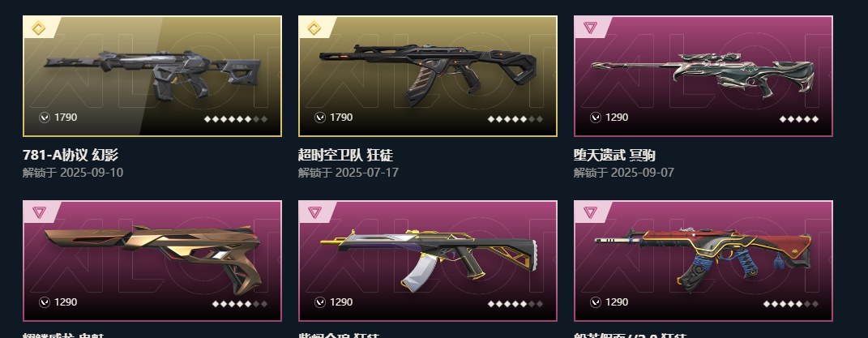Screen dimensions: 868x338
Task: Click the gold tier icon on 超时空卫队 狂徒 card
Action: [x=314, y=28]
